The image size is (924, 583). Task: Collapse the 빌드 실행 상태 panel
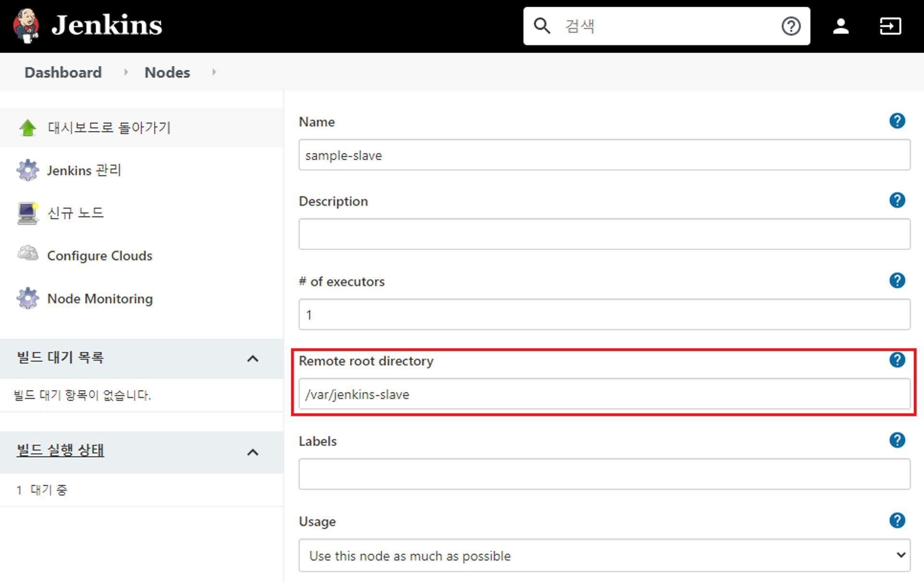tap(253, 452)
